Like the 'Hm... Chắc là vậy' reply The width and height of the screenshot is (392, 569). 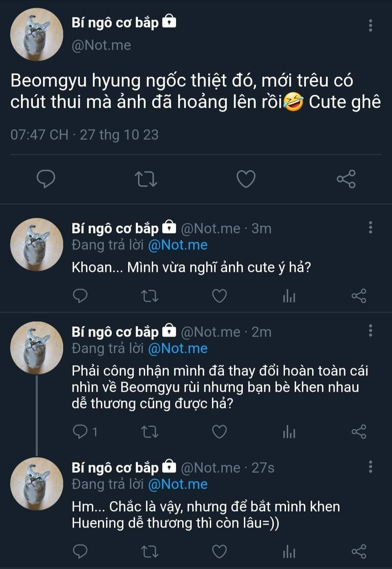[219, 551]
